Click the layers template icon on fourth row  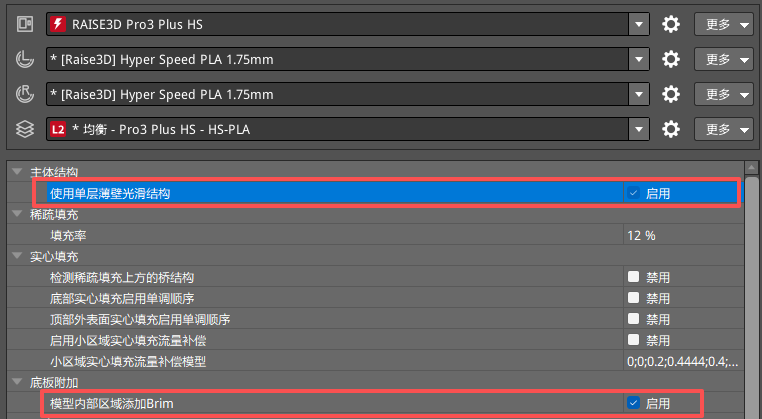25,129
